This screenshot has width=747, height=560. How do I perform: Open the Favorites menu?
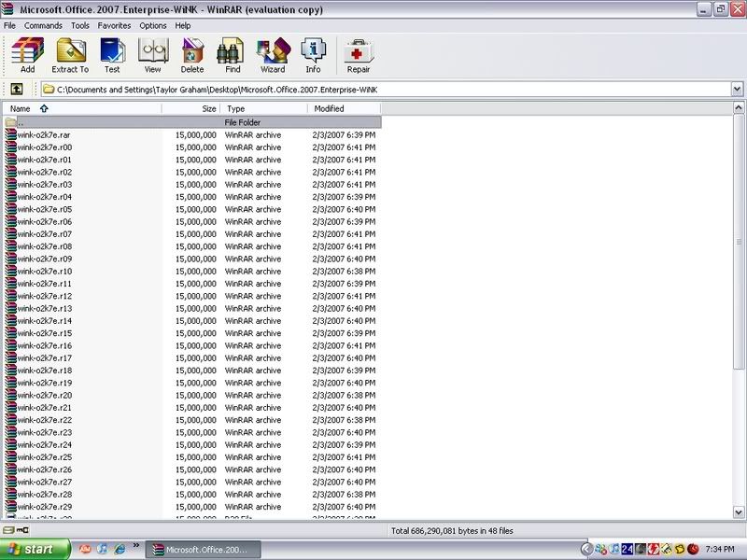114,26
